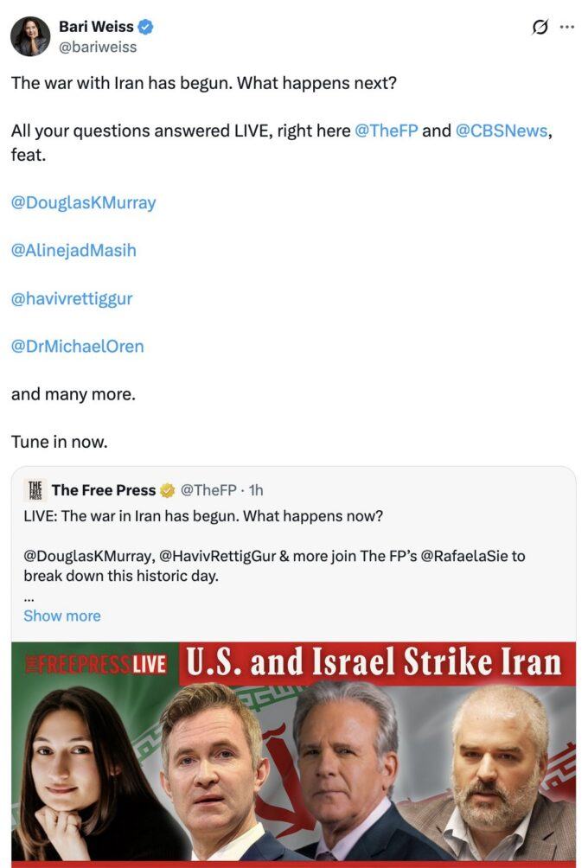Visit the @DouglasKMurray profile mention

(84, 203)
